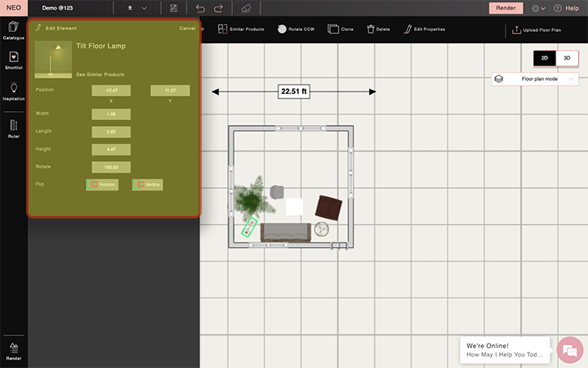Screen dimensions: 588x368
Task: Click the 22.51 ft dimension label
Action: point(294,92)
